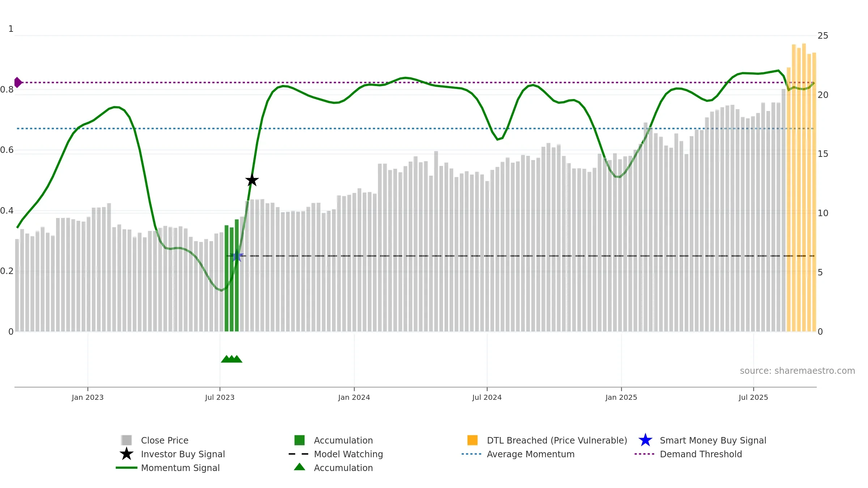The image size is (868, 488).
Task: Toggle Model Watching dashed legend entry
Action: point(336,454)
